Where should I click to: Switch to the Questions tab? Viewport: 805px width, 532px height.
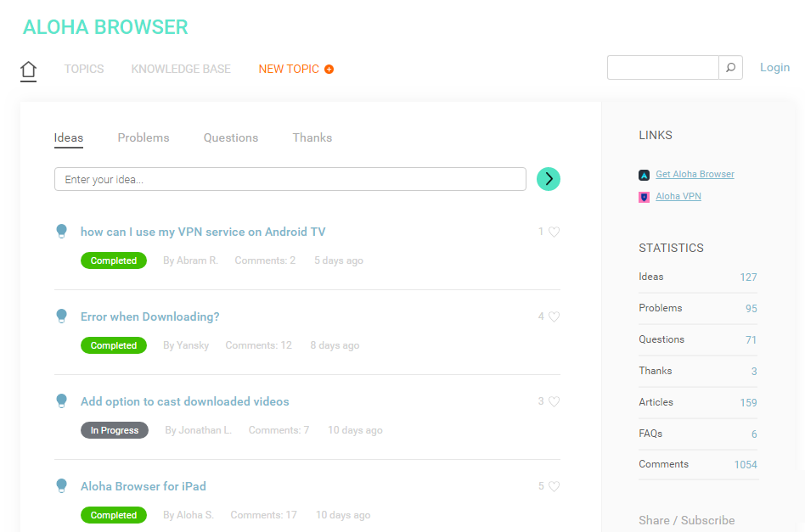[230, 137]
